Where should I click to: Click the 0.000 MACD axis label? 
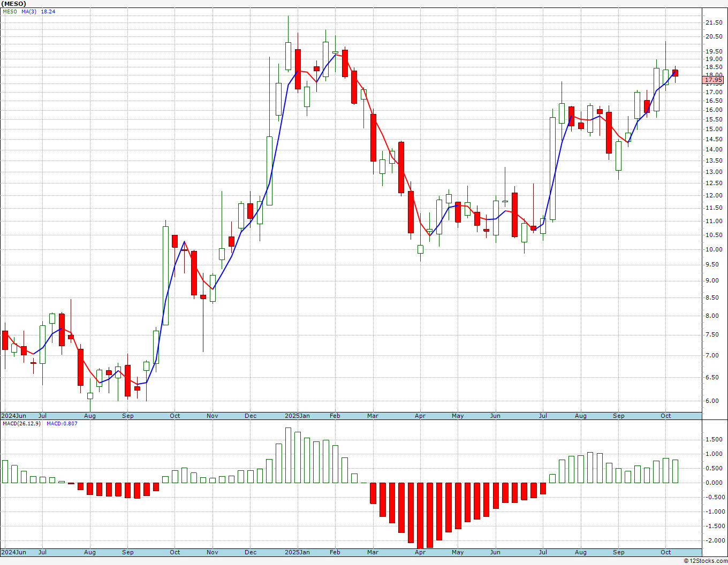714,483
